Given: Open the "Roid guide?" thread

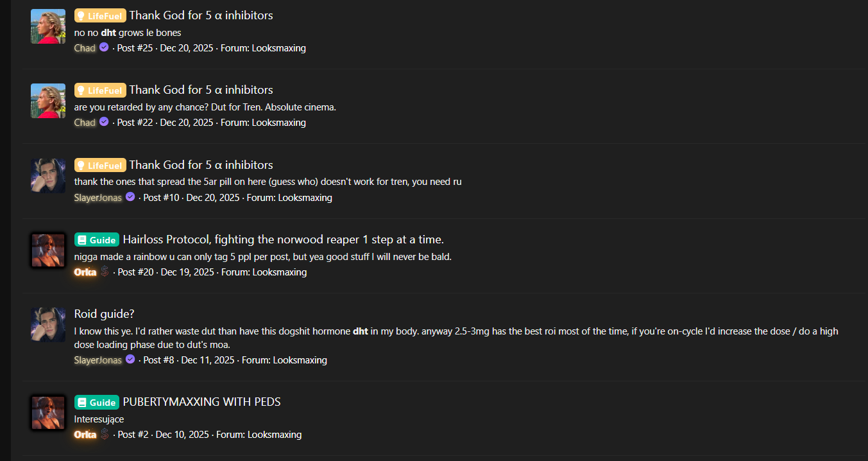Looking at the screenshot, I should [104, 314].
